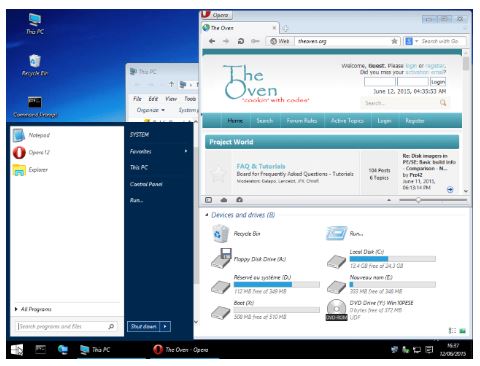Reload the page in Opera
Image resolution: width=480 pixels, height=366 pixels.
[241, 41]
